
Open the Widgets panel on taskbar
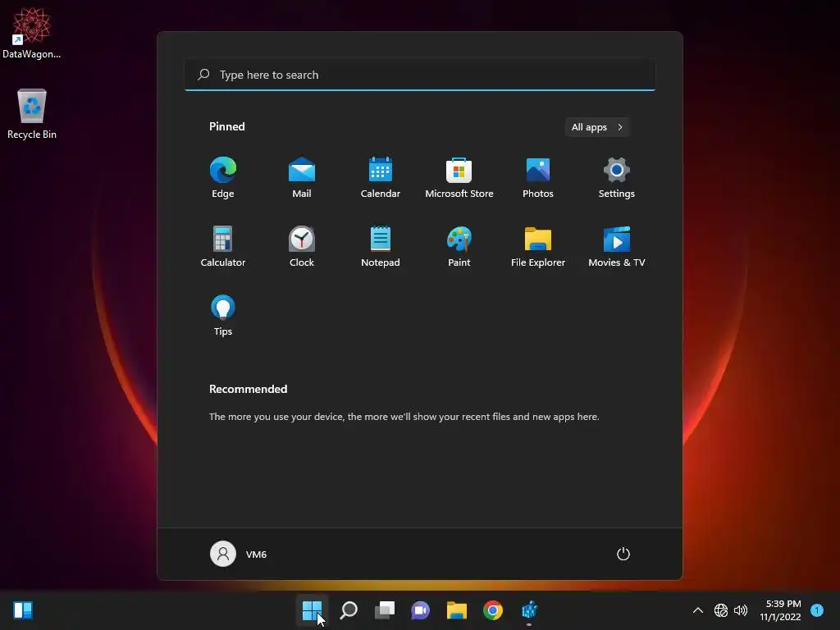click(23, 610)
